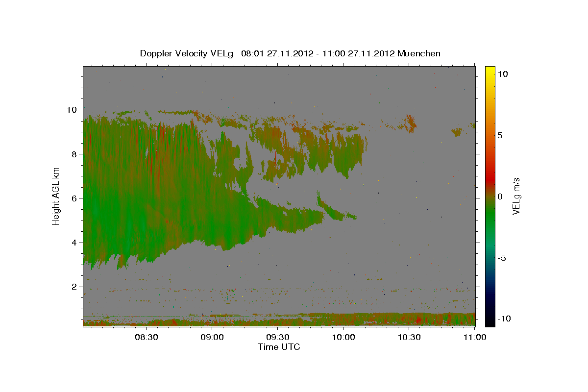Click the 'Height AGL km' axis title
The width and height of the screenshot is (588, 392).
[x=56, y=196]
